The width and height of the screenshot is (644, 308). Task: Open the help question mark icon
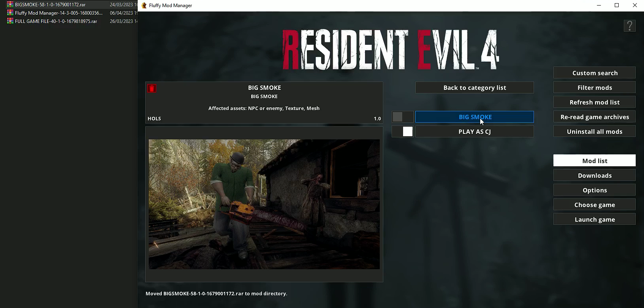click(x=629, y=26)
